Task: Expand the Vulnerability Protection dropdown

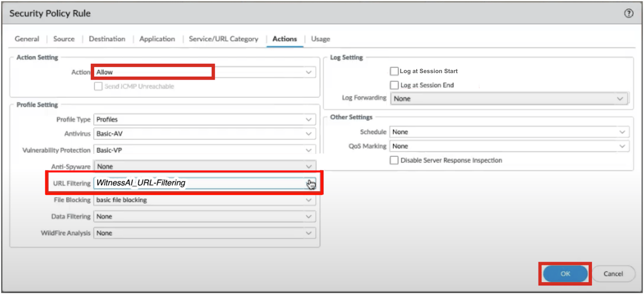Action: pyautogui.click(x=205, y=150)
